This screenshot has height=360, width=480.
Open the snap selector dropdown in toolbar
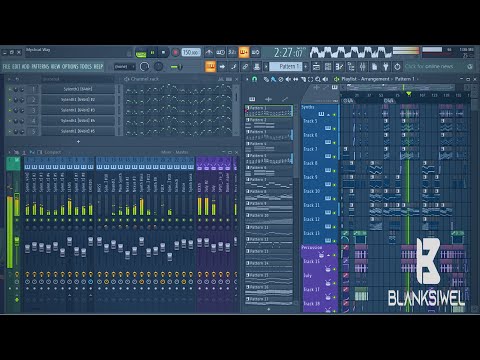125,67
